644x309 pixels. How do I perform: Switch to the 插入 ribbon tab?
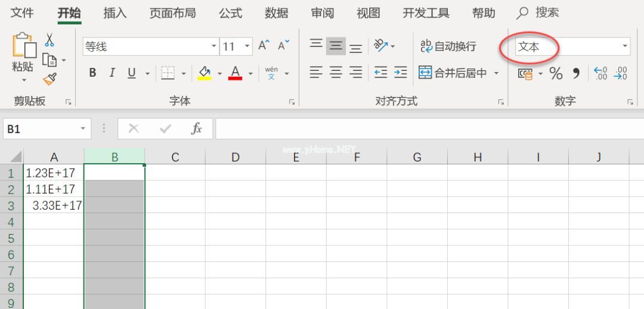tap(115, 13)
